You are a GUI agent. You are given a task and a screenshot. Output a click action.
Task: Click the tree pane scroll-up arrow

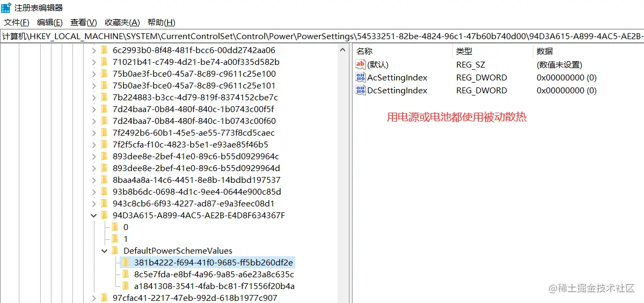(x=342, y=50)
